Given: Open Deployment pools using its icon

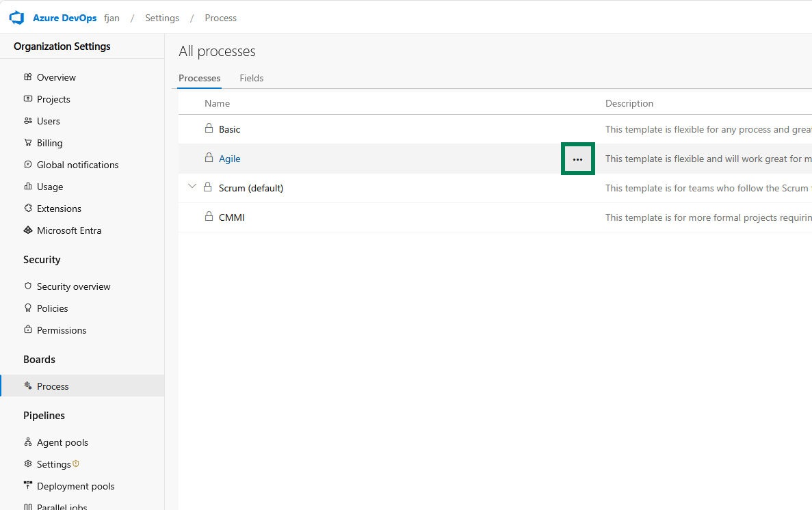Looking at the screenshot, I should tap(27, 486).
